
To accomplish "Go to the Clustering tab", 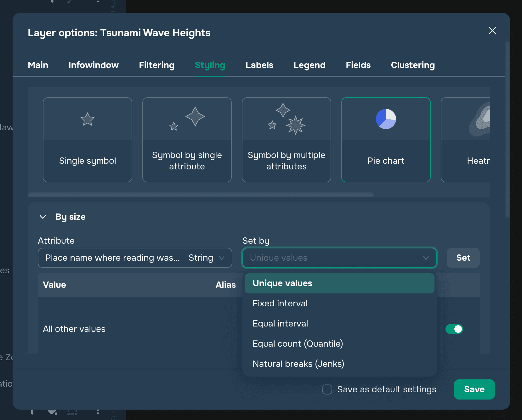I will [x=413, y=65].
